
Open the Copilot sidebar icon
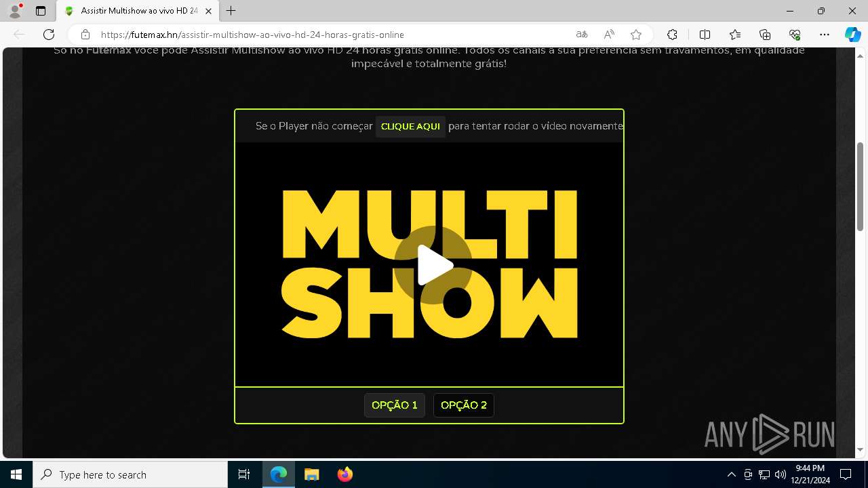852,35
